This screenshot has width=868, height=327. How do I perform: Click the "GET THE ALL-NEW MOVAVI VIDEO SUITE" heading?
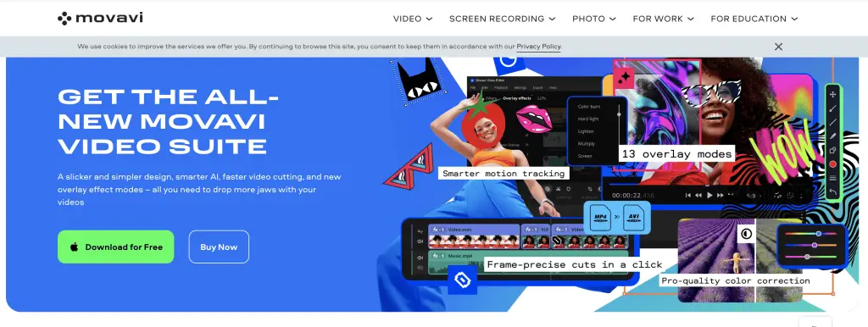click(x=169, y=122)
